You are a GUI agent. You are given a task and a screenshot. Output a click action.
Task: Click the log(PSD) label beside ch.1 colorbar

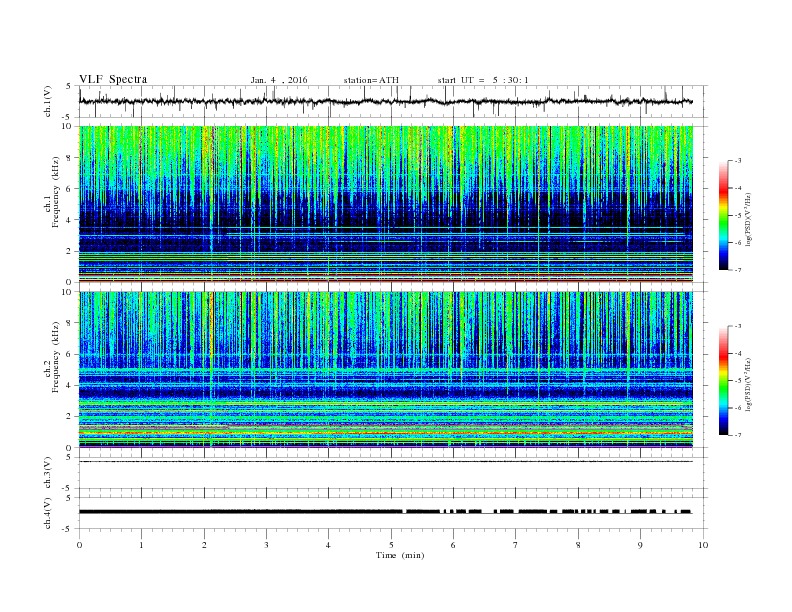pyautogui.click(x=749, y=219)
